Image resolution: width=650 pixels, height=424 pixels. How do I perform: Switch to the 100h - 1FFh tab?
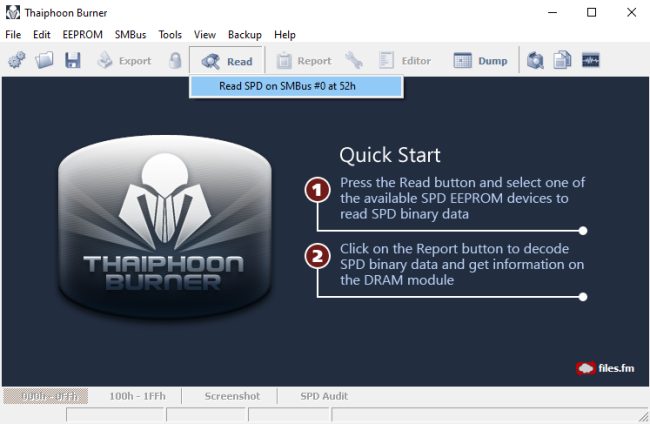[137, 396]
